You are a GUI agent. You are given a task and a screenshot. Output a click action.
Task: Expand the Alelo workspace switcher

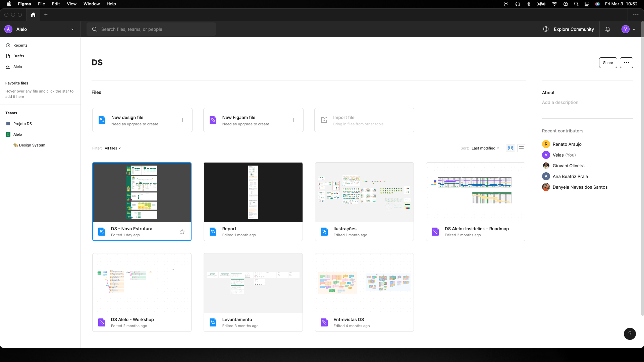point(72,29)
